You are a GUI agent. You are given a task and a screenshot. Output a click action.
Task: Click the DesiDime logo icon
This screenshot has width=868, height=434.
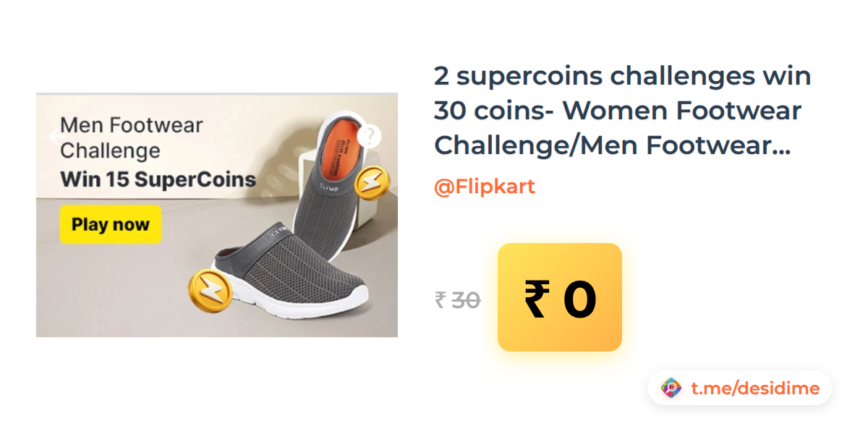(x=671, y=388)
